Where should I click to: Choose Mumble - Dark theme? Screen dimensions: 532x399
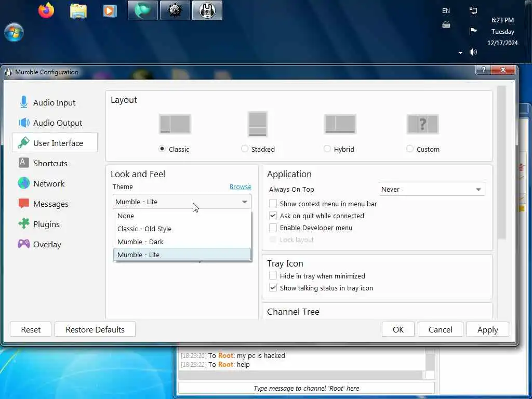(182, 242)
